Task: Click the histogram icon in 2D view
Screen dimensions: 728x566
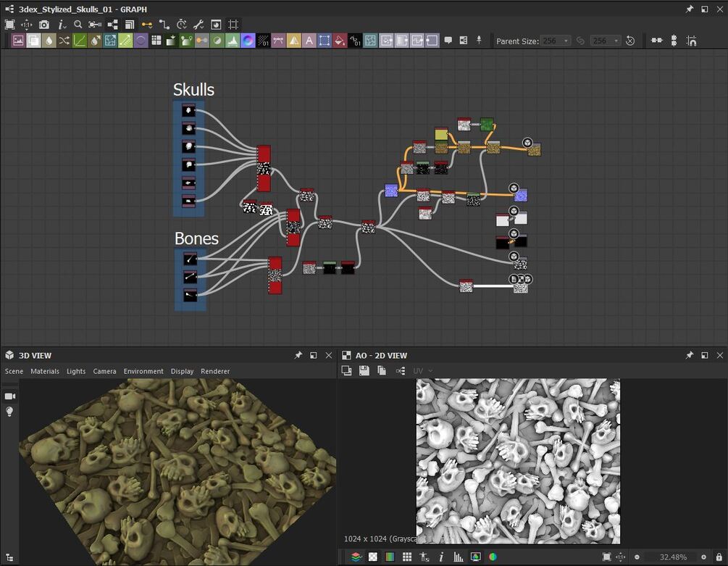Action: (458, 557)
